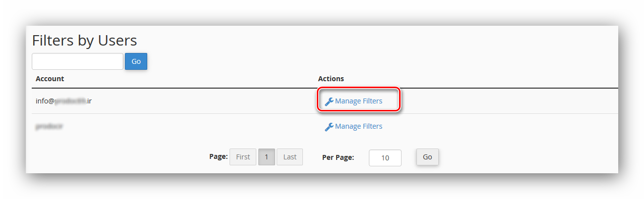Go to the First page
The image size is (644, 199).
(x=243, y=157)
